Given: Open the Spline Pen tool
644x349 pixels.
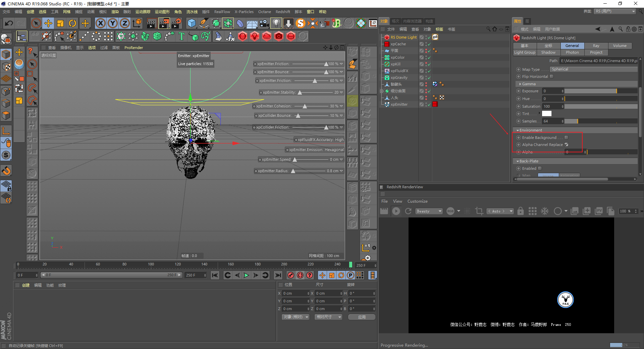Looking at the screenshot, I should (204, 23).
